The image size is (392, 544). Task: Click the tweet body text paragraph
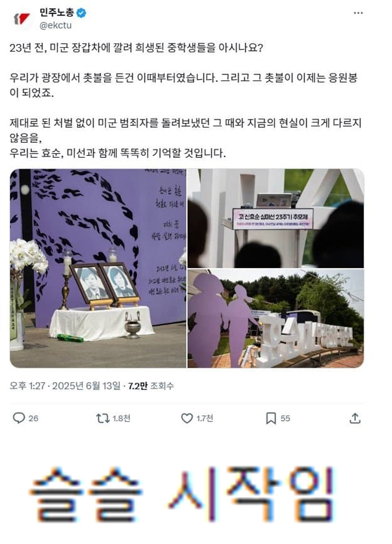(186, 100)
